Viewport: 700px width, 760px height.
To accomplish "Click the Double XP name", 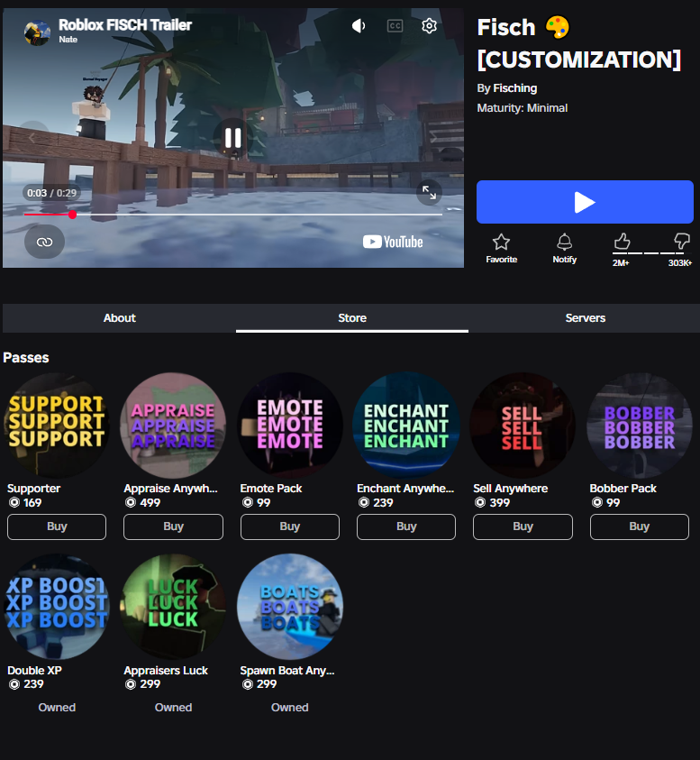I will 34,671.
